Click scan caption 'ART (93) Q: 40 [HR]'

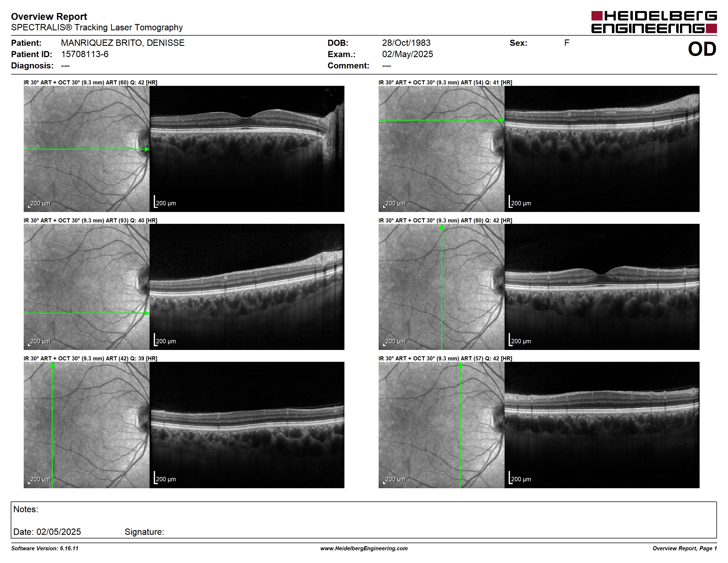tap(131, 221)
